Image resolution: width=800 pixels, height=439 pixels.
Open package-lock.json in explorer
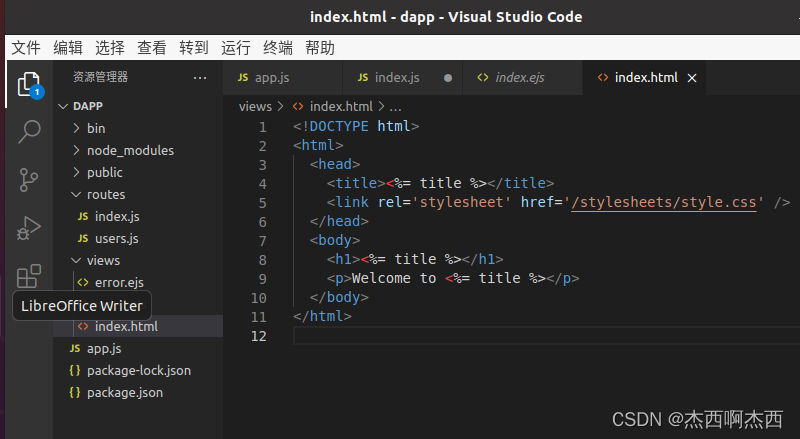pyautogui.click(x=138, y=371)
